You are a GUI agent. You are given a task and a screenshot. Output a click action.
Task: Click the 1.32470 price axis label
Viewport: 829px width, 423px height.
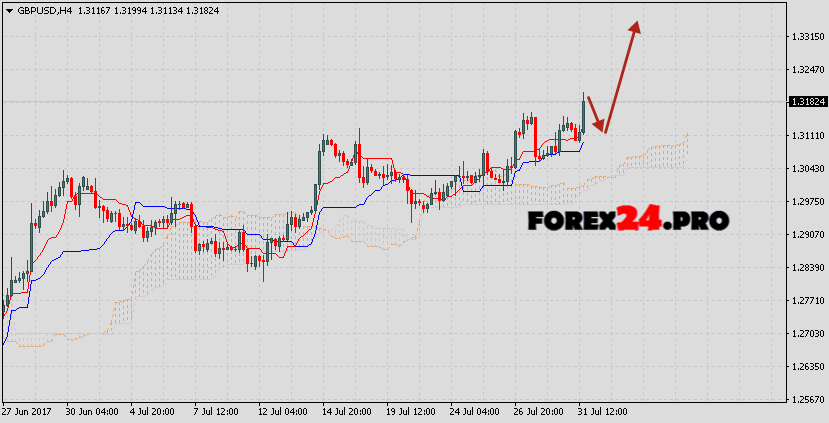pyautogui.click(x=806, y=69)
